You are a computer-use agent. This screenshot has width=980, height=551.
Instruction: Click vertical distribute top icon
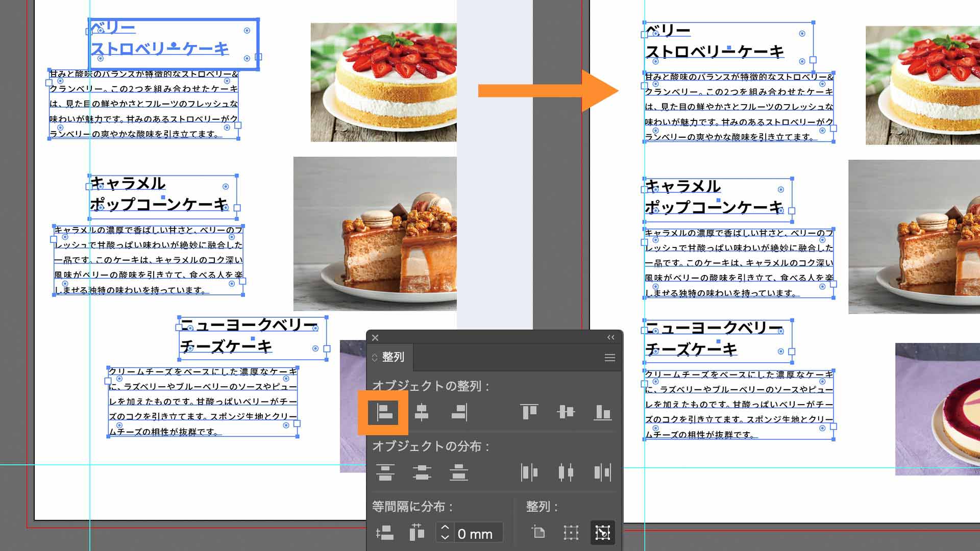click(385, 472)
